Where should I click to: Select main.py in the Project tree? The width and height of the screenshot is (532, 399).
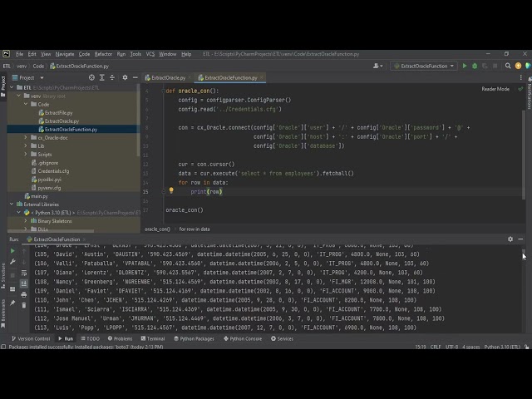click(x=39, y=196)
